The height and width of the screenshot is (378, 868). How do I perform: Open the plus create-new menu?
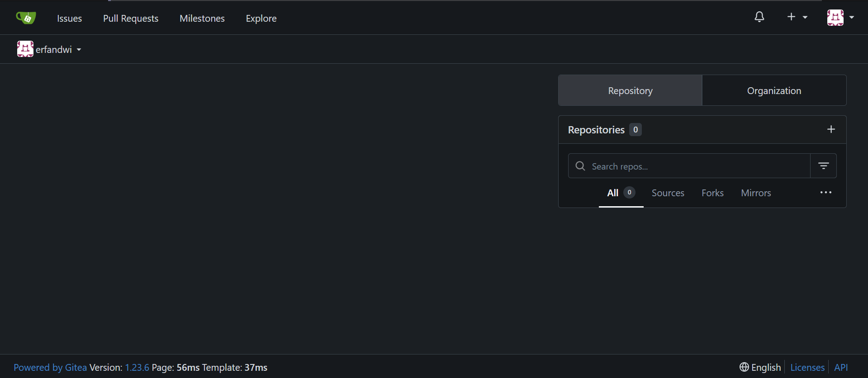(797, 17)
